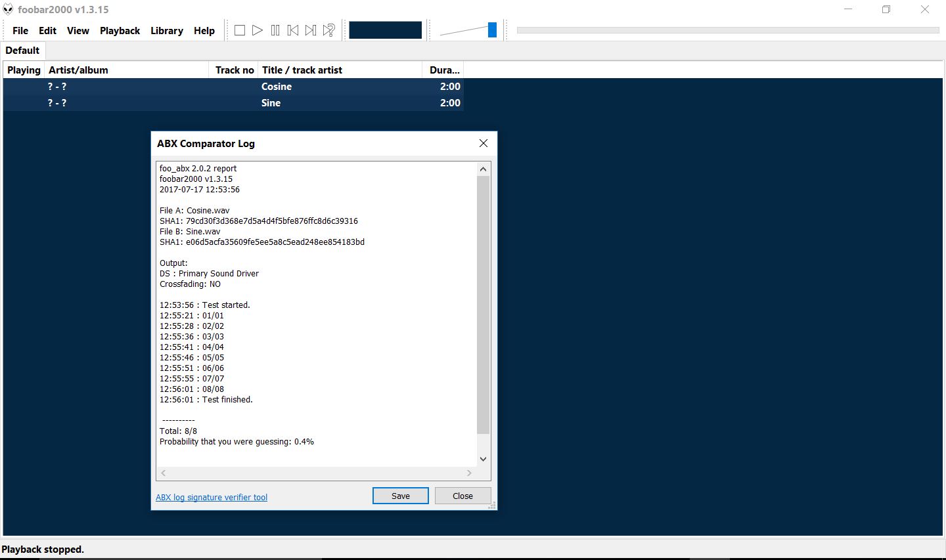Click 'Crossfading: NO' line
Screen dimensions: 946x560
(190, 284)
